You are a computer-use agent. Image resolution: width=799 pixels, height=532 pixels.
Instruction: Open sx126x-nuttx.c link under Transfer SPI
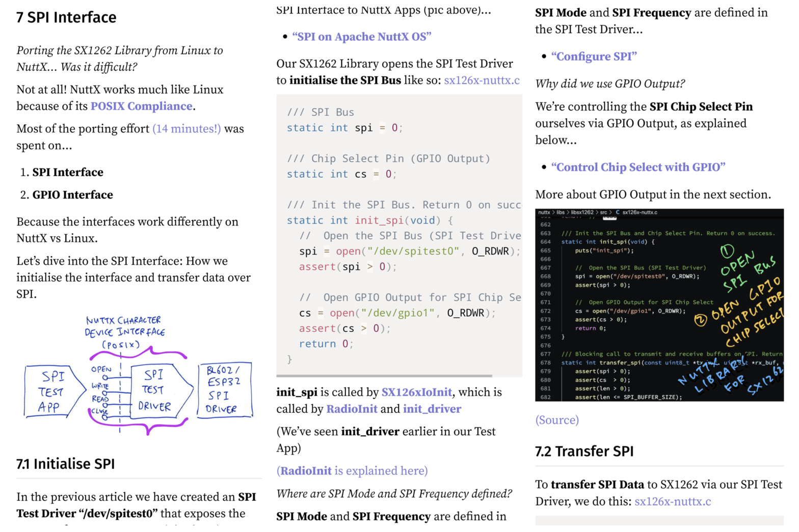tap(672, 501)
